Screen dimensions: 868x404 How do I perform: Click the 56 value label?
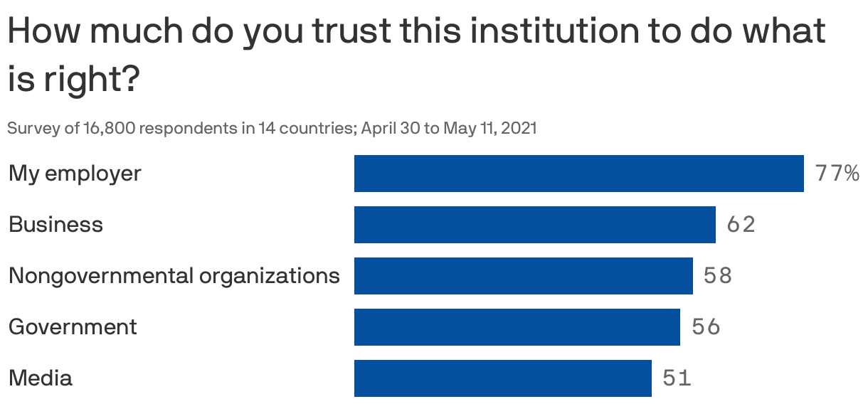click(706, 327)
